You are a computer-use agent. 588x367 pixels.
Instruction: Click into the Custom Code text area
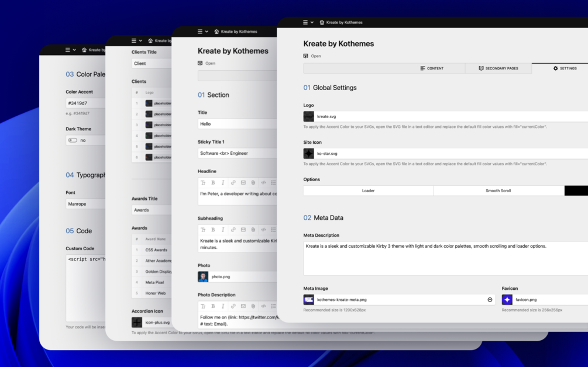coord(85,288)
